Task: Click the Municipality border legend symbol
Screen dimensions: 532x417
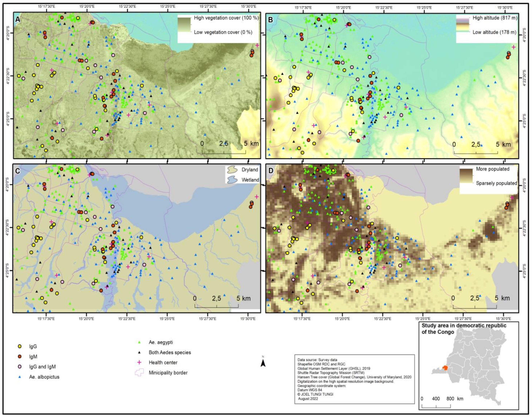Action: [139, 373]
